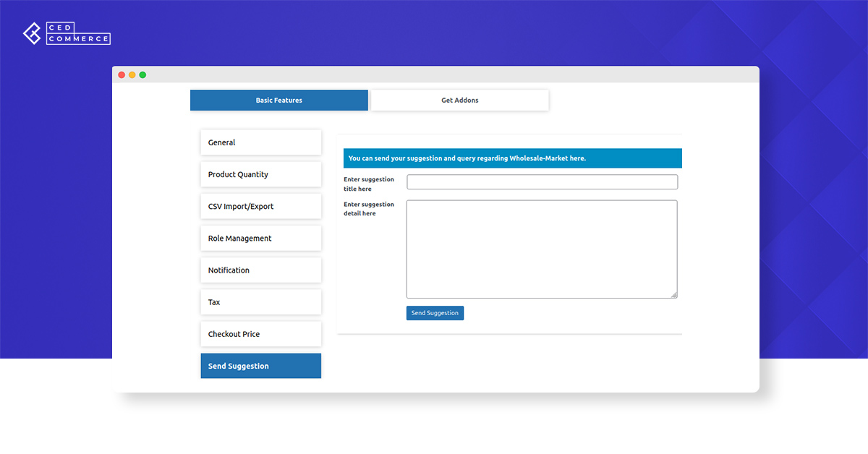Screen dimensions: 868x454
Task: Click the 'Enter suggestion title here' label
Action: point(369,184)
